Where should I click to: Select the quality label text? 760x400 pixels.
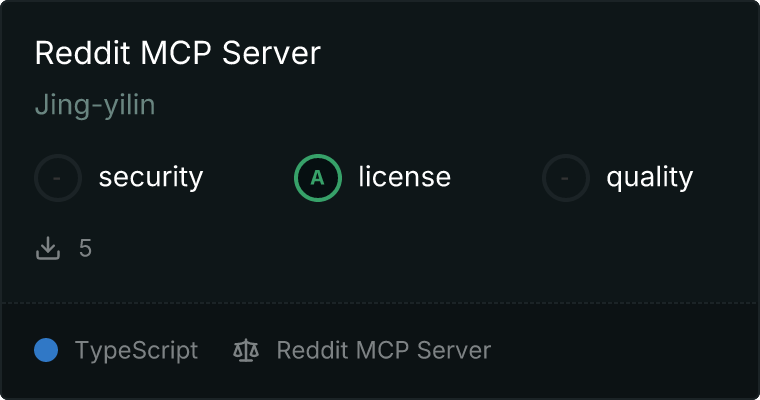point(649,177)
